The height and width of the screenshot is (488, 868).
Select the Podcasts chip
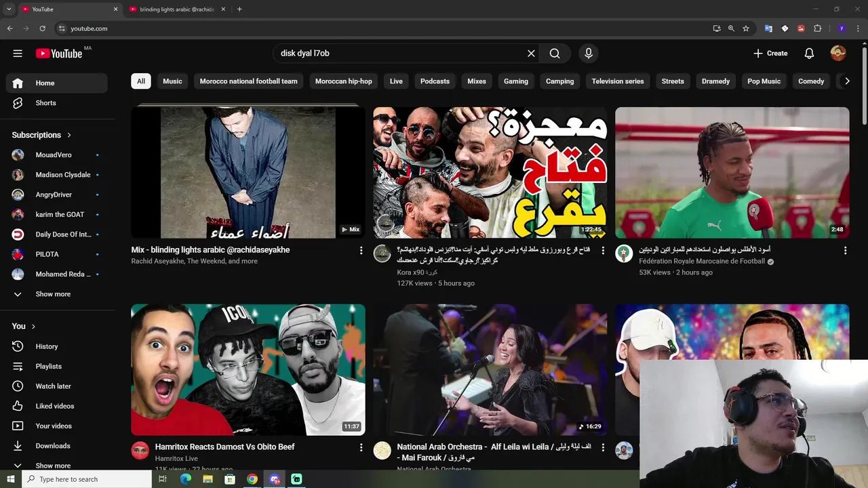tap(435, 81)
